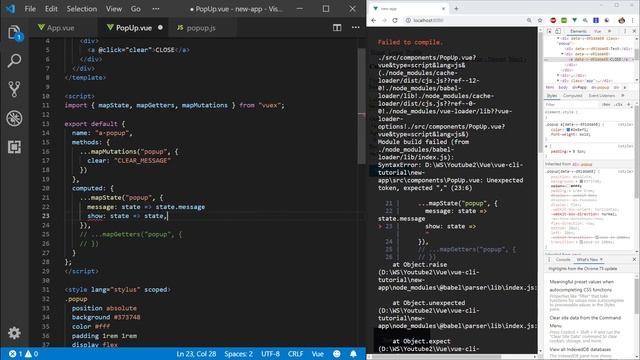
Task: Toggle DevTools device toolbar
Action: 558,31
